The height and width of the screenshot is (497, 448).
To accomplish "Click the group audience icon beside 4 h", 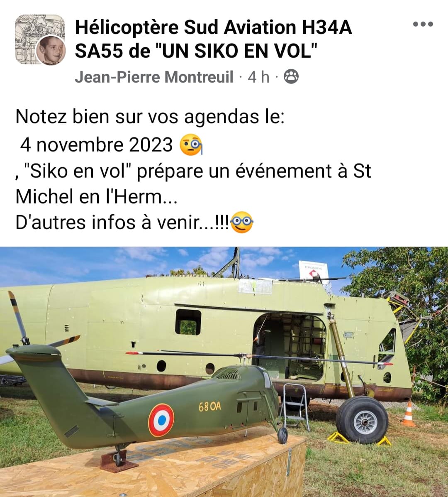I will (x=291, y=77).
